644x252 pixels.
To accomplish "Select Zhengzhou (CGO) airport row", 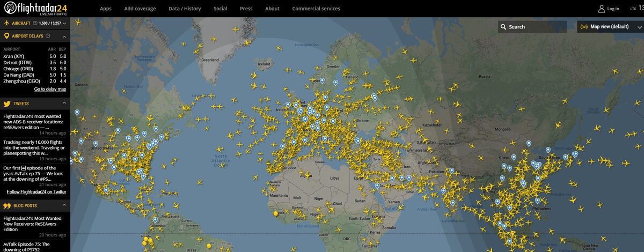I will coord(35,81).
